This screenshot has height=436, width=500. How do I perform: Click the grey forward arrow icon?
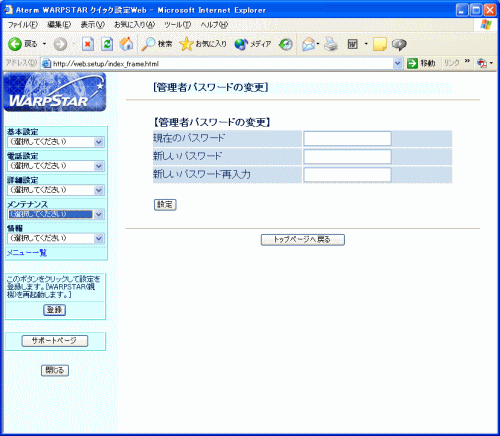pyautogui.click(x=60, y=44)
